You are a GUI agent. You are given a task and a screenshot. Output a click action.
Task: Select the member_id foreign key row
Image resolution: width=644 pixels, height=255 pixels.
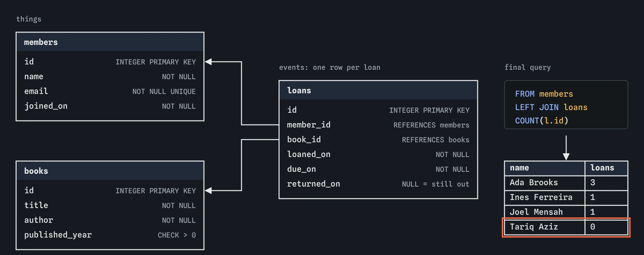pos(378,125)
